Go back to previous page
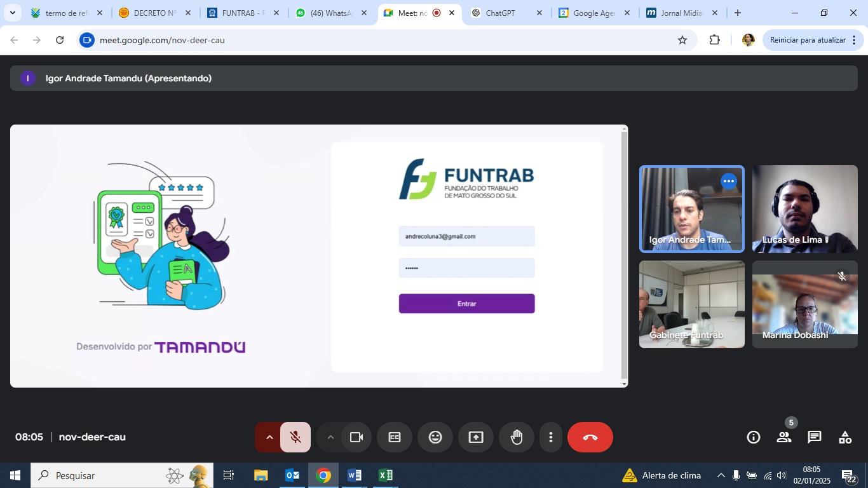Viewport: 868px width, 488px height. click(x=14, y=40)
